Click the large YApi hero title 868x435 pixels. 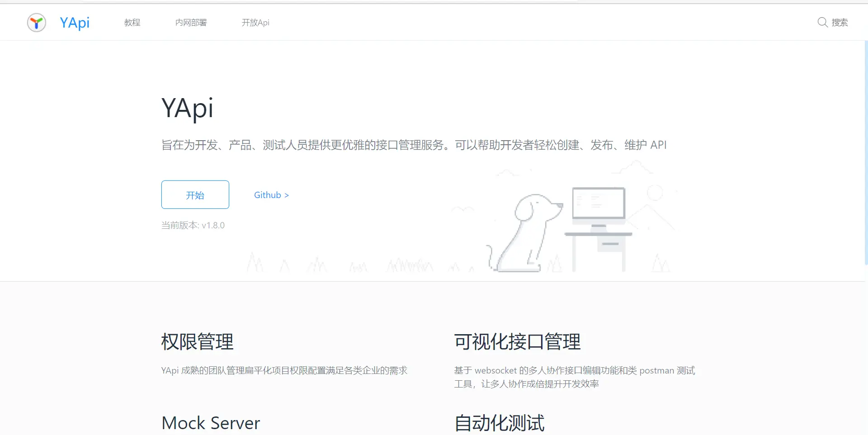tap(187, 108)
